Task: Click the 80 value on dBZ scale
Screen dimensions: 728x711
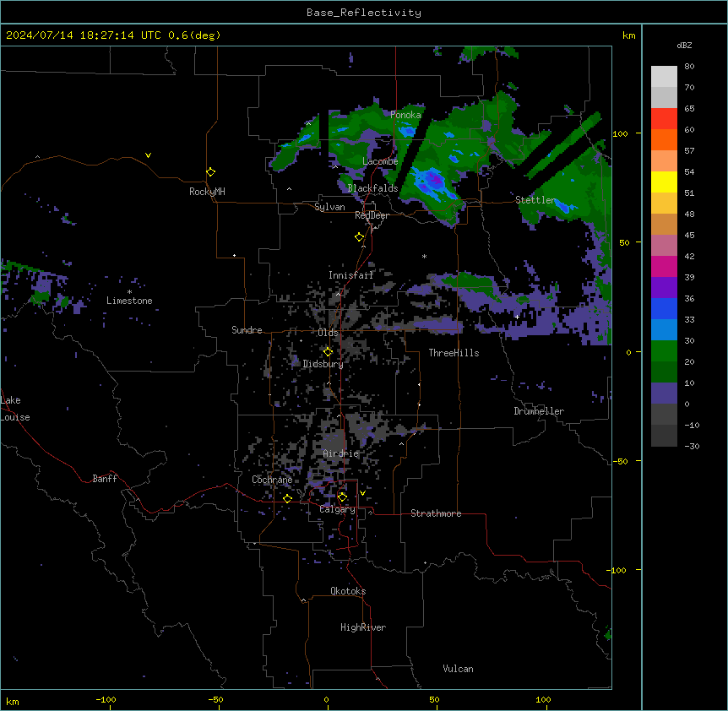Action: point(689,67)
